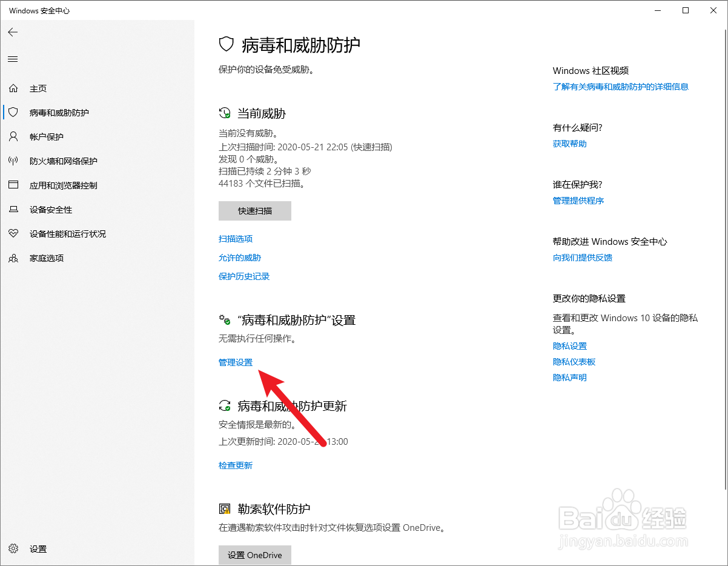
Task: Click the family icon for 家庭选项
Action: pos(13,258)
